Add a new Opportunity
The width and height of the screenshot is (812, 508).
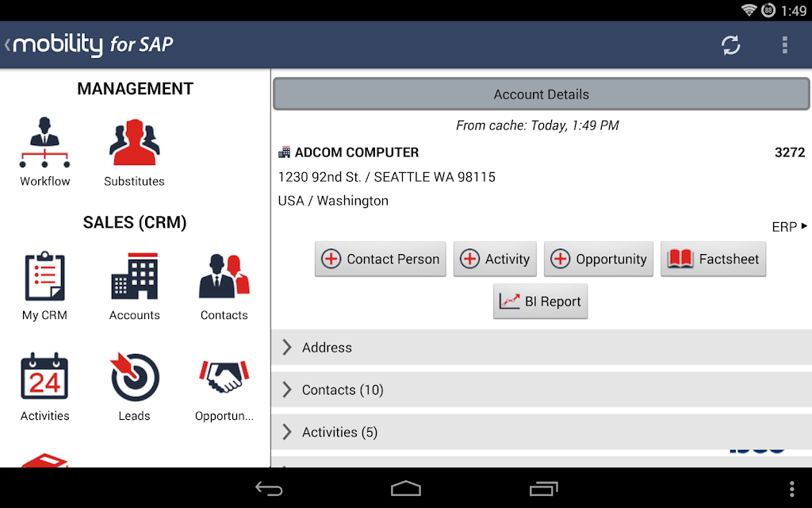tap(599, 259)
